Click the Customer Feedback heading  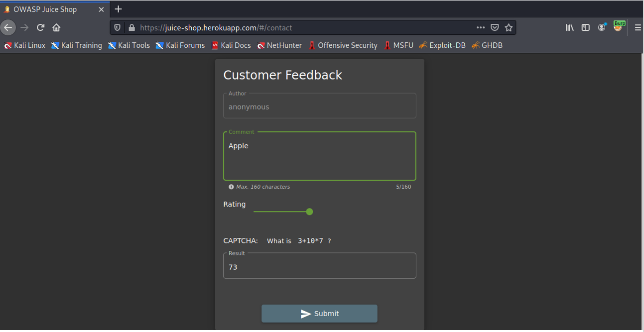coord(282,75)
